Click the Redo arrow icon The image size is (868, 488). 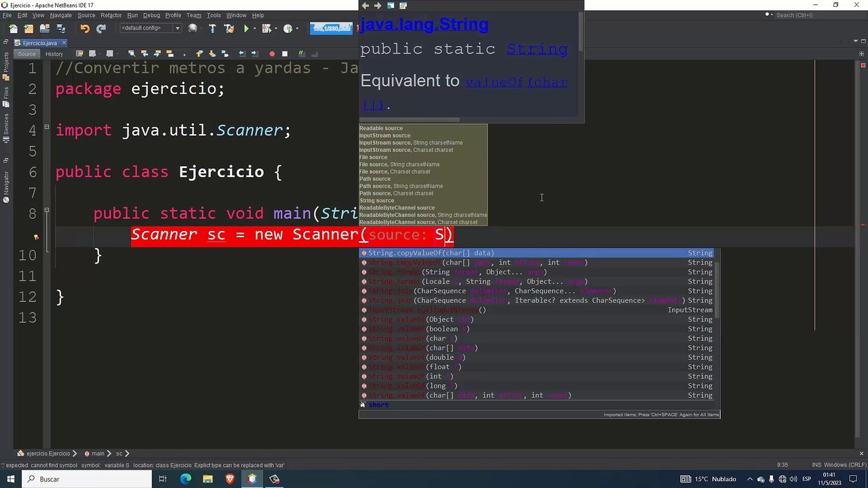pyautogui.click(x=101, y=28)
